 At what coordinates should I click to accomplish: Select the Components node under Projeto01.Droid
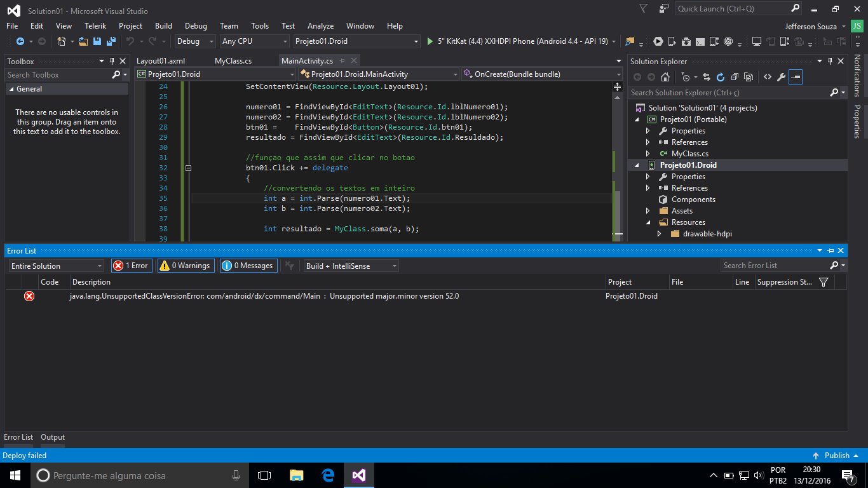click(x=693, y=200)
